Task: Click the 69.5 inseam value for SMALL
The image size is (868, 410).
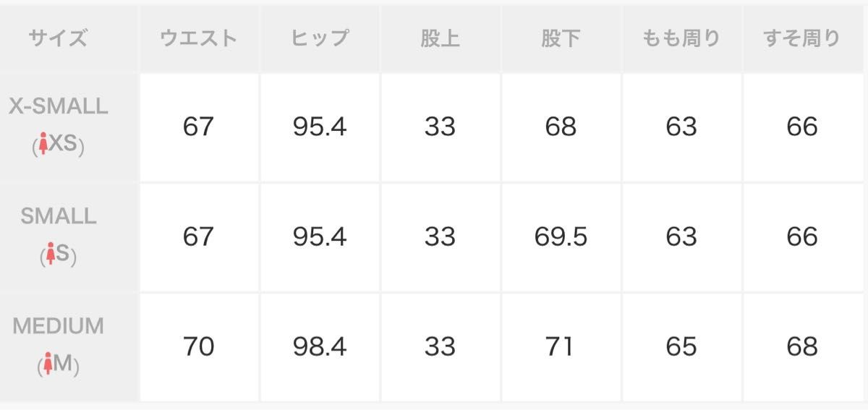Action: tap(561, 236)
